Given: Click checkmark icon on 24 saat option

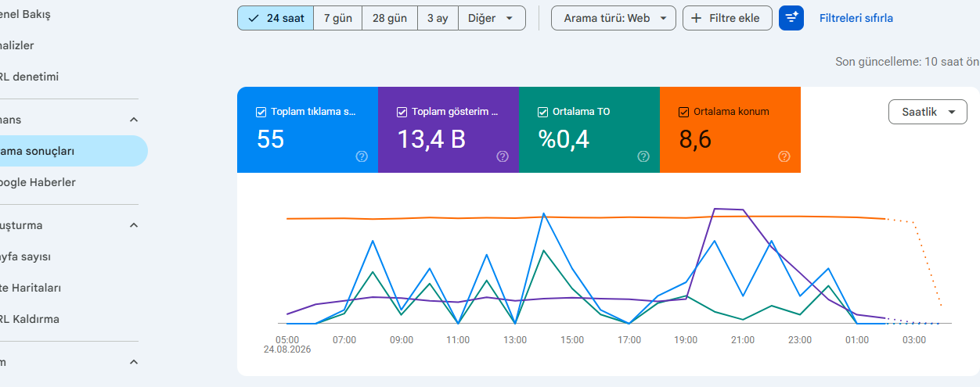Looking at the screenshot, I should click(x=254, y=18).
